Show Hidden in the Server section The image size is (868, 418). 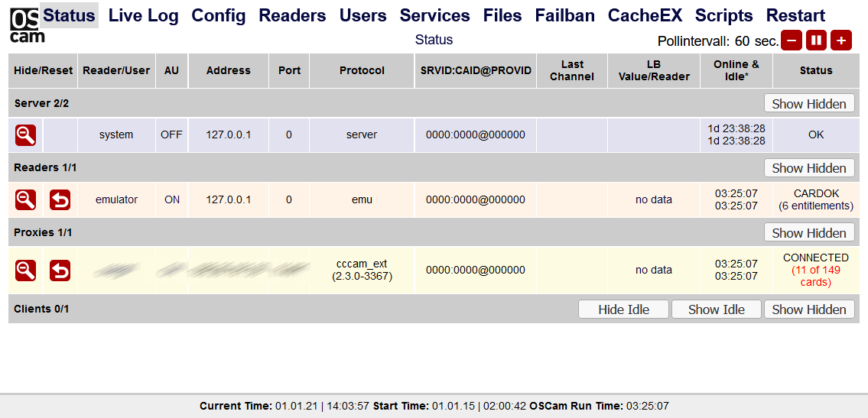coord(809,103)
